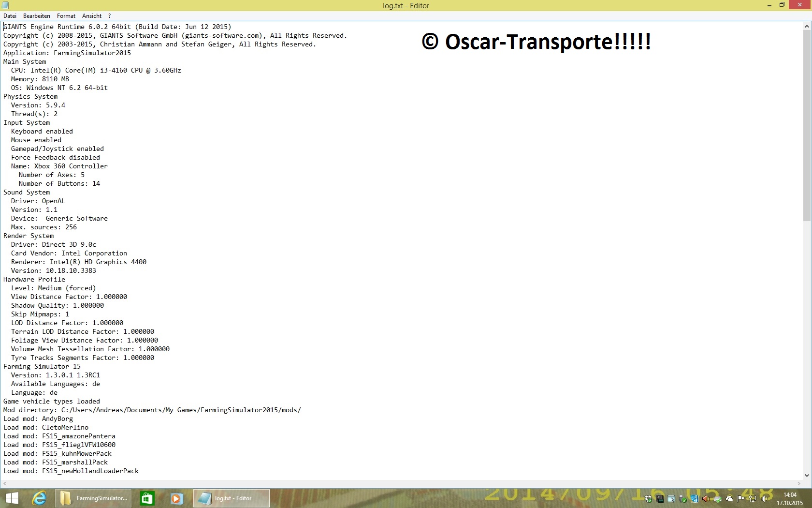The height and width of the screenshot is (508, 812).
Task: Click the network connection tray icon
Action: point(753,499)
